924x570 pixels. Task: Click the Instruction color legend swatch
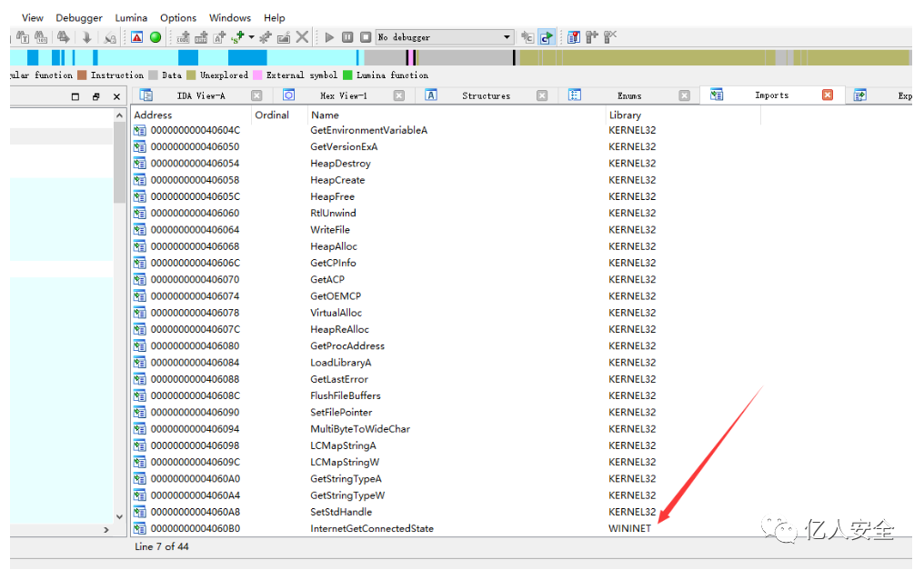[82, 75]
